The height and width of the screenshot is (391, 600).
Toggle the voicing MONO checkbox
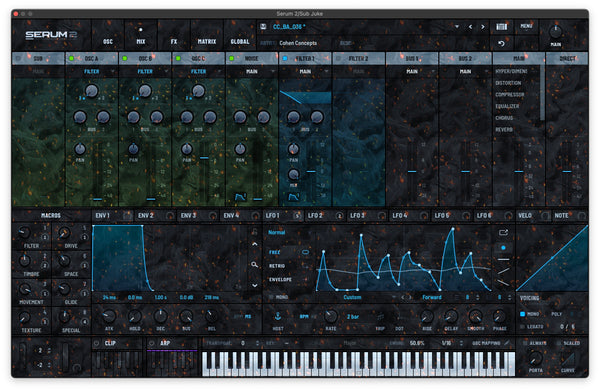(x=522, y=314)
